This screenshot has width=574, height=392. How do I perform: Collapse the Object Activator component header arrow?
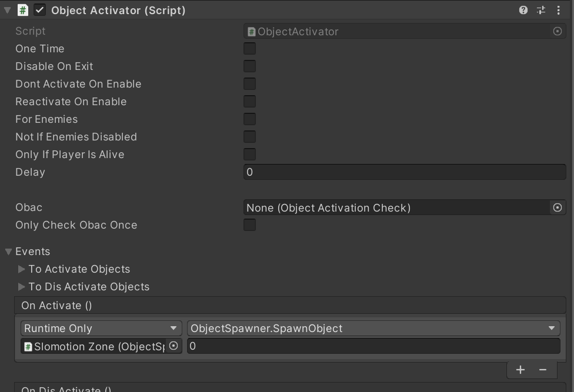point(8,10)
